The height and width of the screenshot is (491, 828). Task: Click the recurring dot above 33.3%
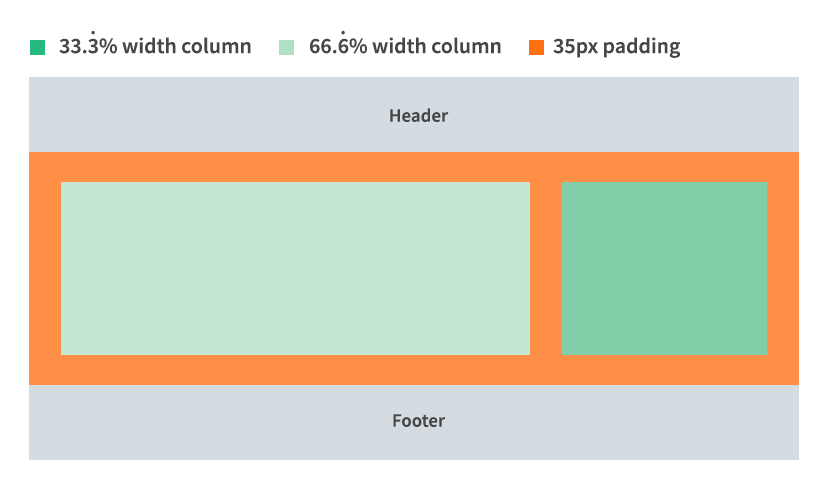coord(93,33)
